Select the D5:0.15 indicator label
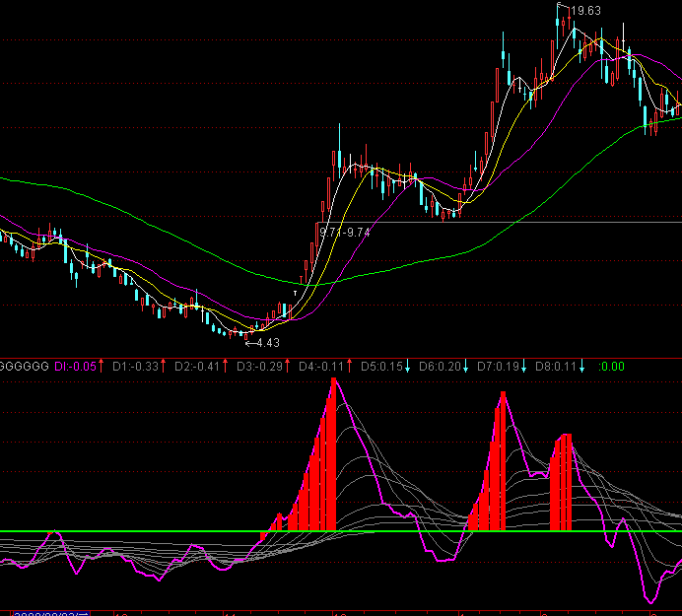 click(381, 367)
